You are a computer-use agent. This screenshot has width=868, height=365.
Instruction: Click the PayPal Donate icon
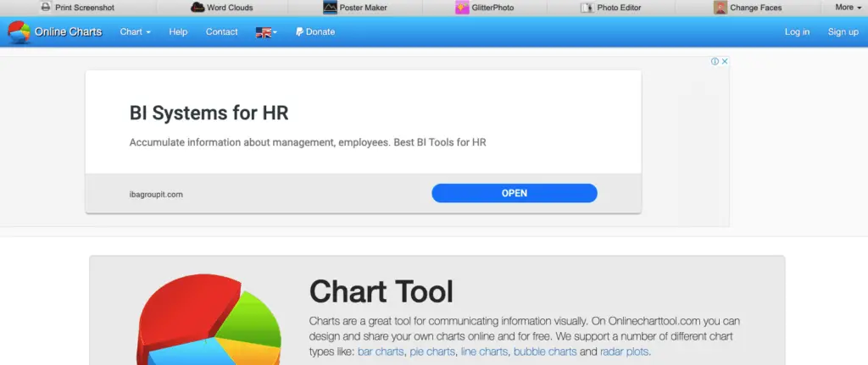(x=299, y=31)
